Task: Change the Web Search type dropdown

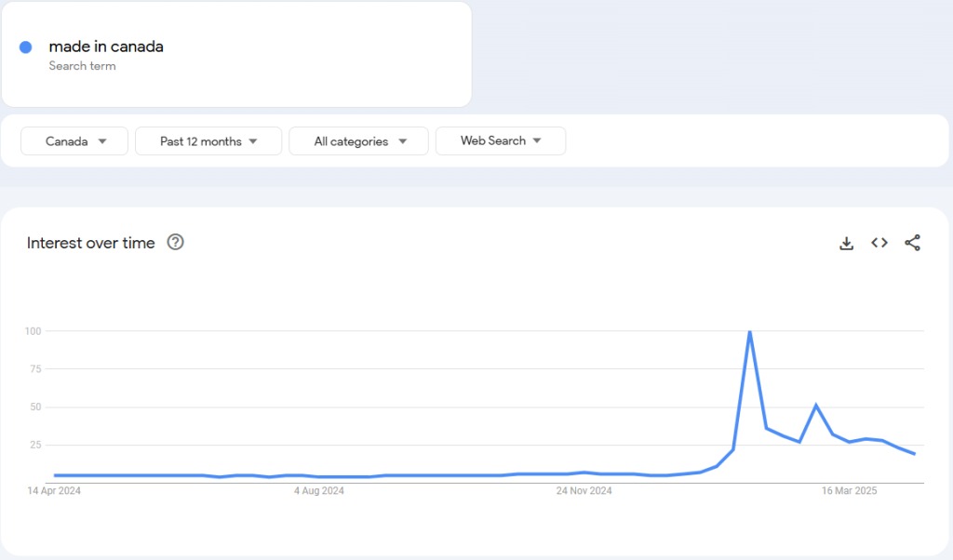Action: click(501, 141)
